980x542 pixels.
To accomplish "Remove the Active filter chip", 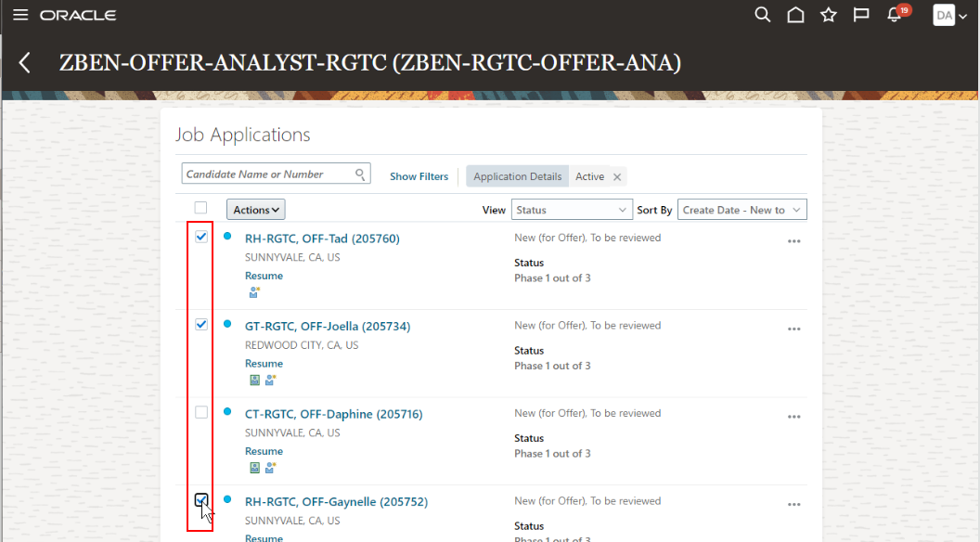I will (x=617, y=177).
